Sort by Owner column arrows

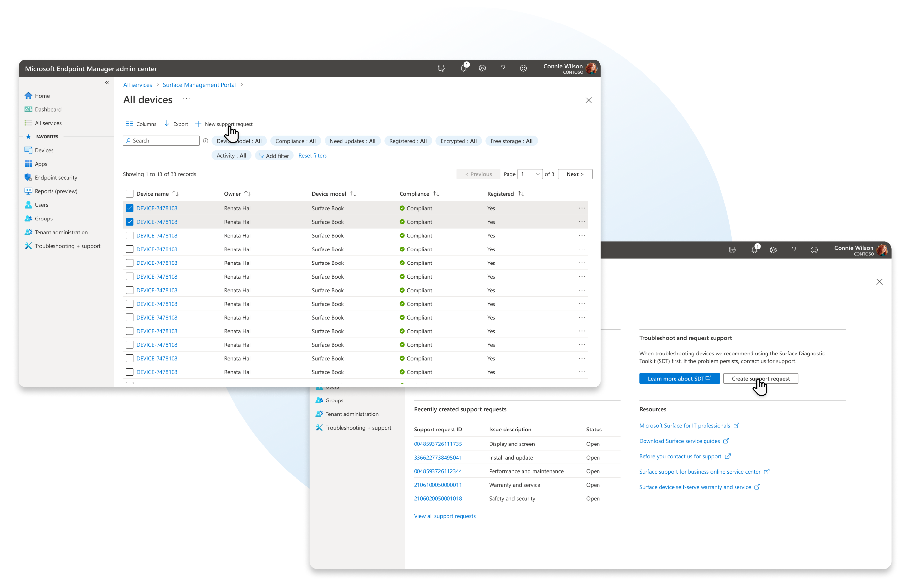coord(248,194)
